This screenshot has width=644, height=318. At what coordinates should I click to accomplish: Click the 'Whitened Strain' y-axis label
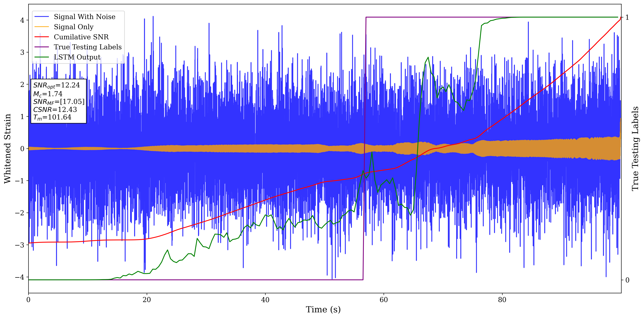coord(7,149)
